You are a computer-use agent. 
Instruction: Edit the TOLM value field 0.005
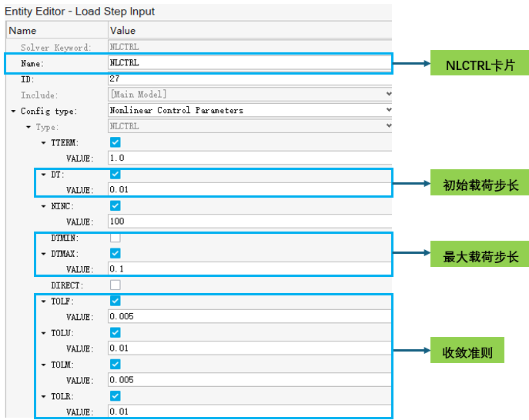pyautogui.click(x=249, y=379)
